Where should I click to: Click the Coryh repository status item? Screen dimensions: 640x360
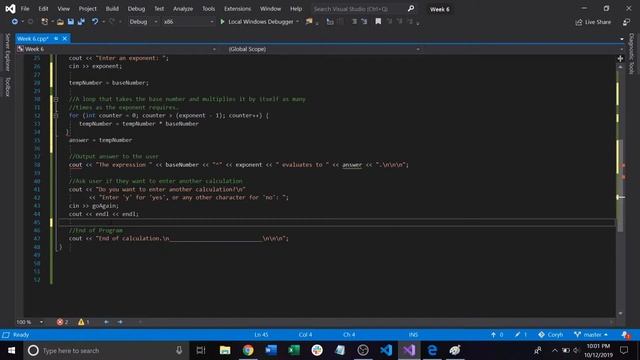[551, 335]
